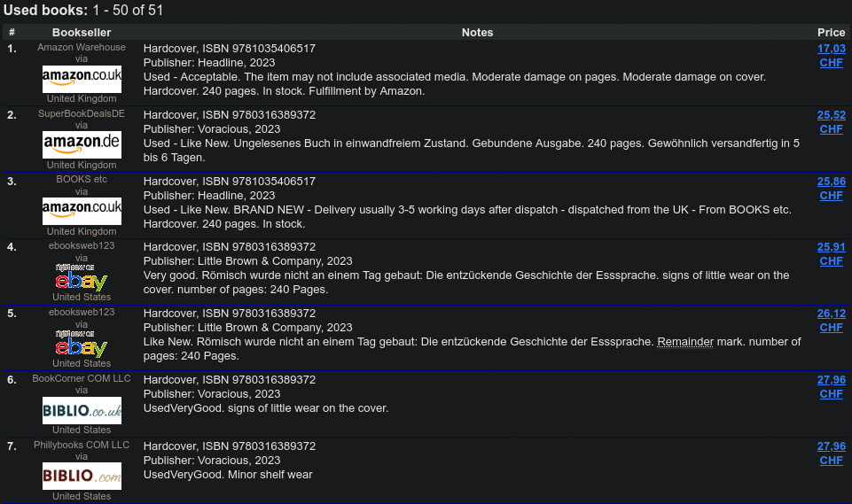Open the 27,96 CHF Phillybooks price

(x=831, y=454)
